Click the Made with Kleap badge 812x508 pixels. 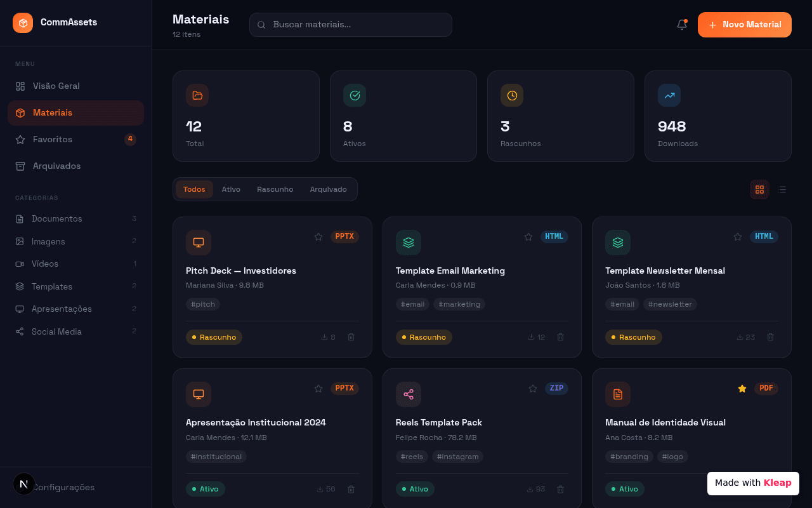click(x=753, y=483)
